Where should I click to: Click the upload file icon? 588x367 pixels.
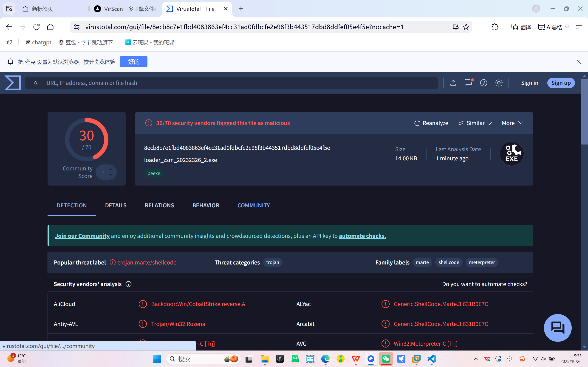pyautogui.click(x=453, y=83)
